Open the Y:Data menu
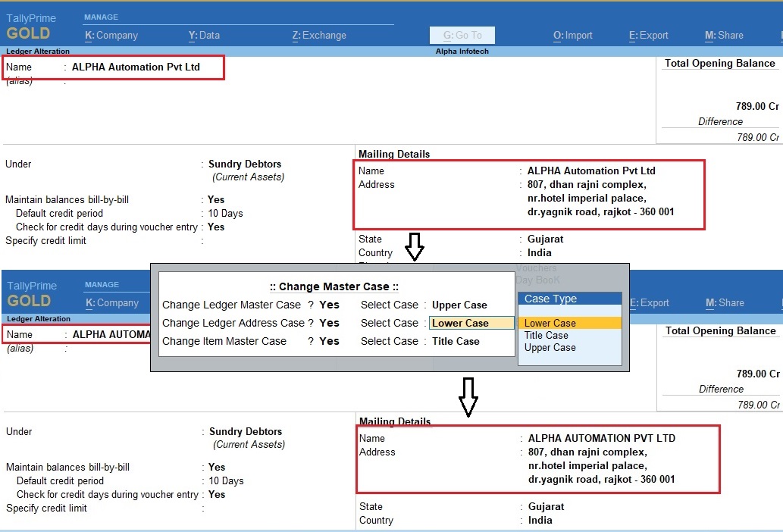783x532 pixels. tap(204, 35)
